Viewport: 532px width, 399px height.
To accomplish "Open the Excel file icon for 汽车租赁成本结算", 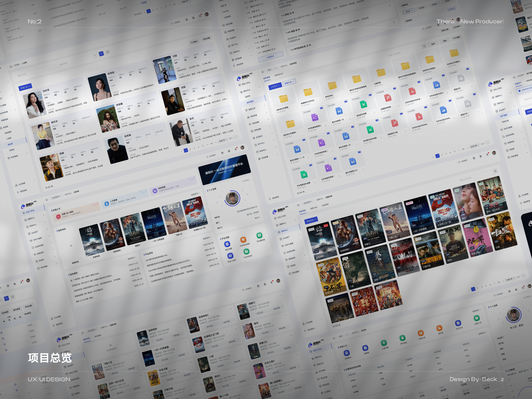I will (x=304, y=175).
